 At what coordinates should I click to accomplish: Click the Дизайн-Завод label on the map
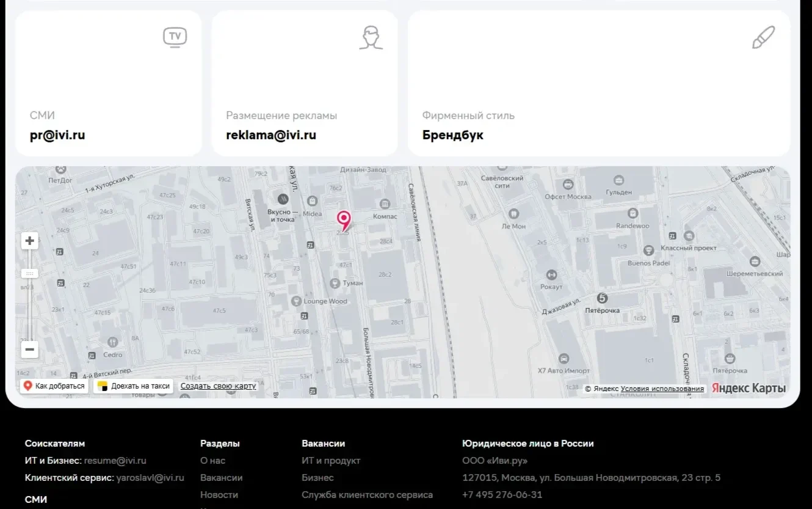363,169
